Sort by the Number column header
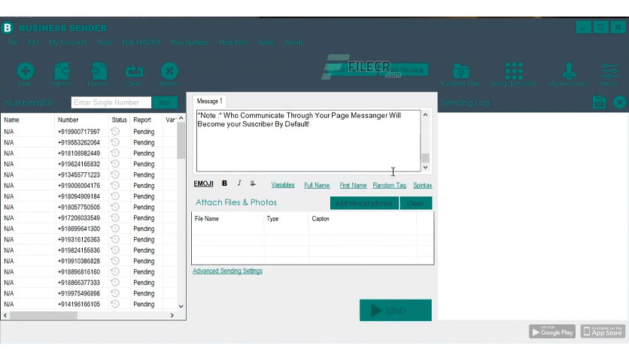The height and width of the screenshot is (364, 629). 81,120
